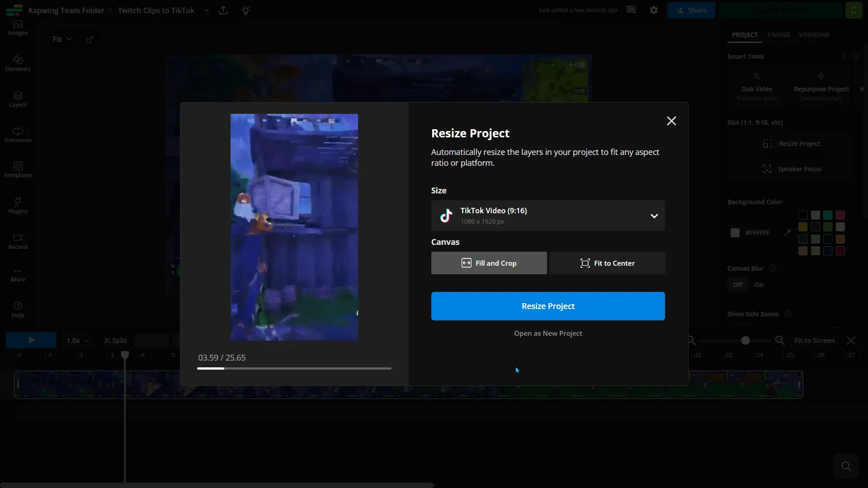Go to next Smart Tools page
Viewport: 868px width, 488px height.
click(856, 56)
